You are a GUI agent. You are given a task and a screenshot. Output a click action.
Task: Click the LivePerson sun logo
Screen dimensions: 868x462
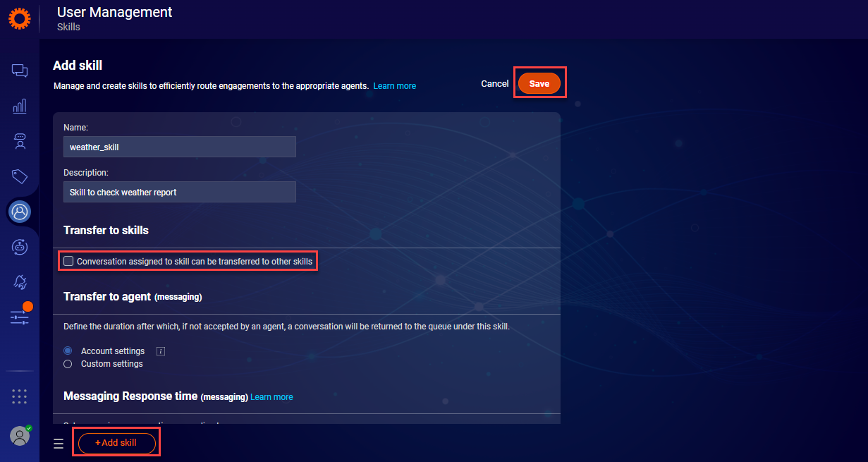(x=20, y=18)
